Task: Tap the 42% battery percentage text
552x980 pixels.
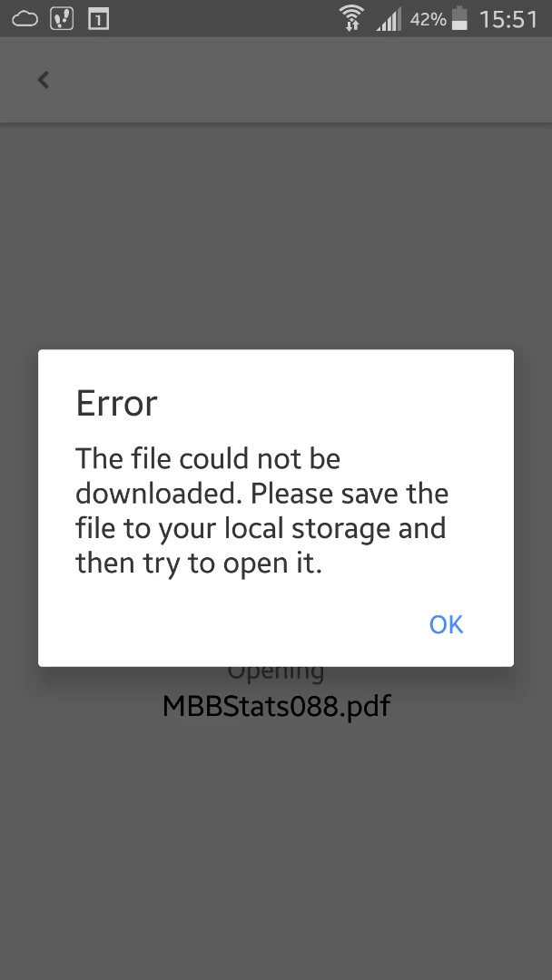Action: pos(429,19)
